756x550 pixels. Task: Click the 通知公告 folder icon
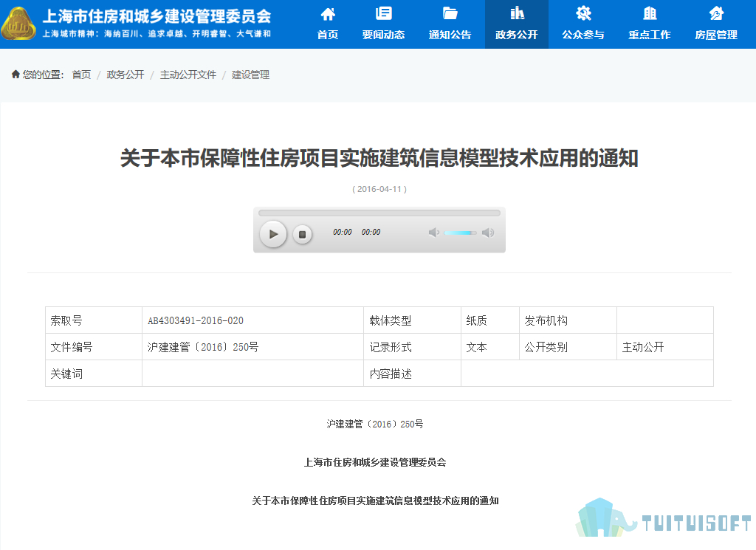[x=450, y=13]
